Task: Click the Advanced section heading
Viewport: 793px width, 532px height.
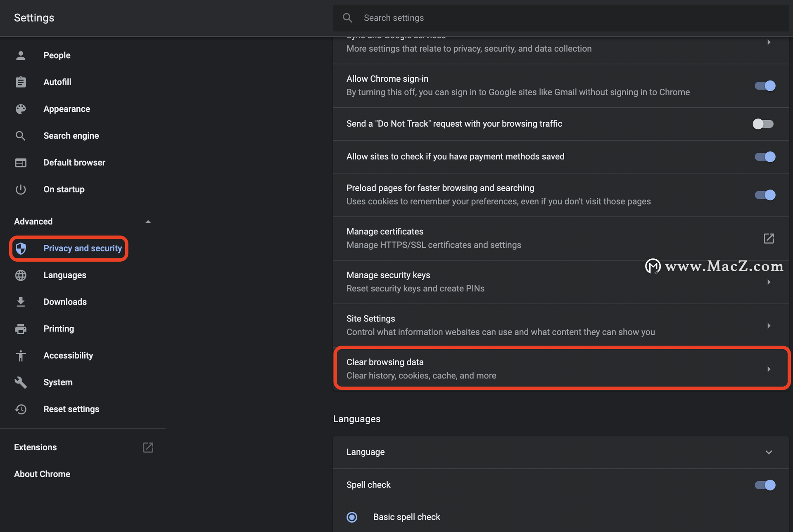Action: point(33,222)
